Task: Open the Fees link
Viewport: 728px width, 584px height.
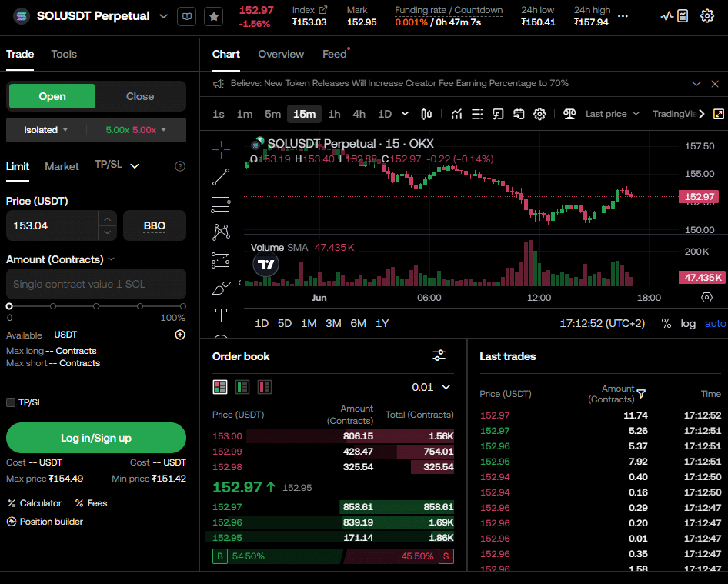Action: [x=91, y=503]
